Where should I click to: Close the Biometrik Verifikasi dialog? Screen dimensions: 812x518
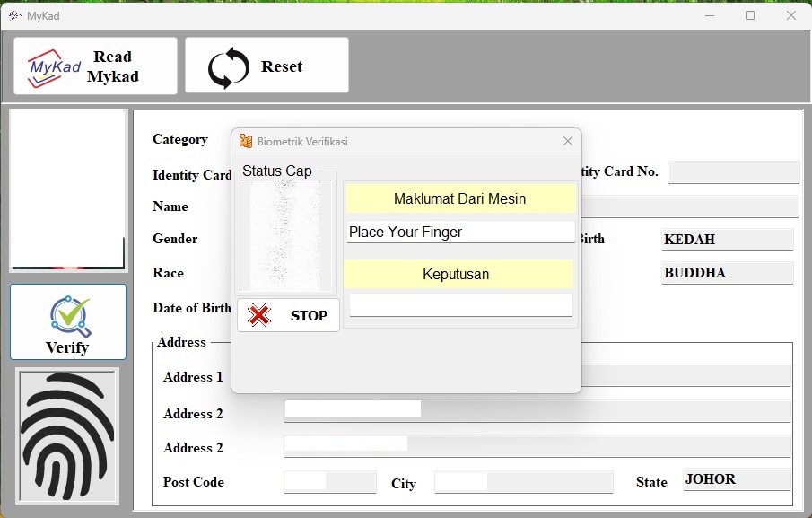(567, 141)
